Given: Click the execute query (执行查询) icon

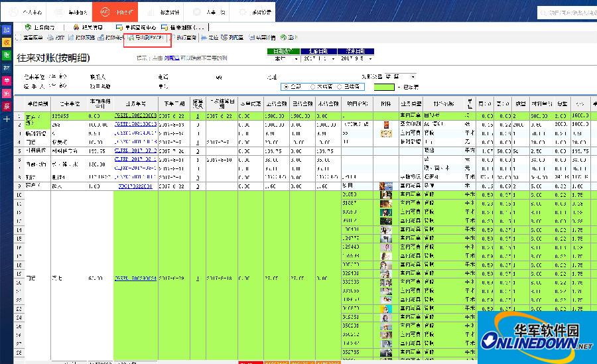Looking at the screenshot, I should point(185,38).
